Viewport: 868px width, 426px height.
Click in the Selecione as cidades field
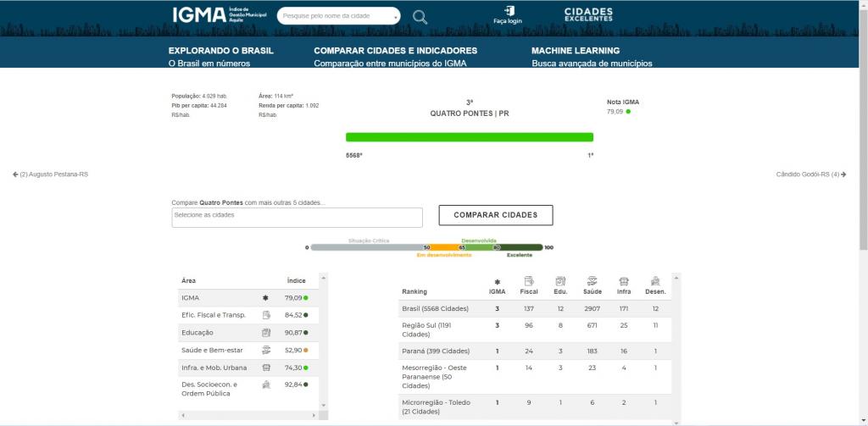(x=297, y=218)
